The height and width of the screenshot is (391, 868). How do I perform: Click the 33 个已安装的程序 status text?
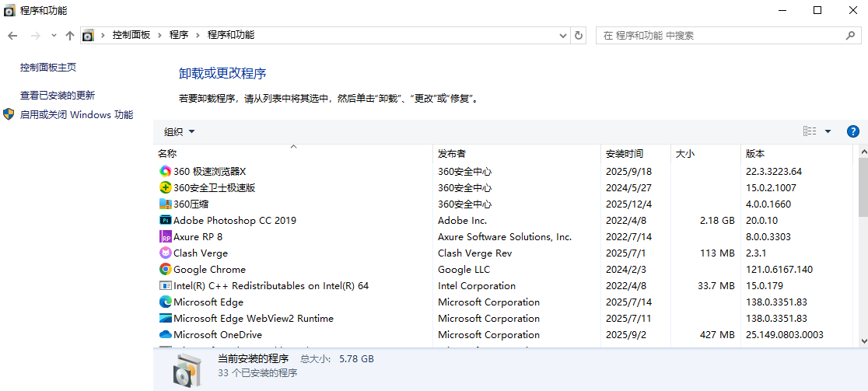pos(257,373)
